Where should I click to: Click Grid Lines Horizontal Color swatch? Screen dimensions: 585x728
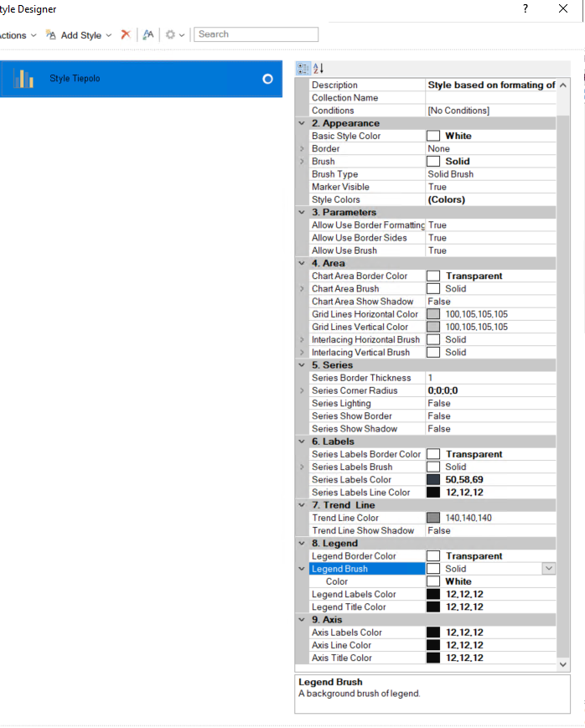point(433,314)
